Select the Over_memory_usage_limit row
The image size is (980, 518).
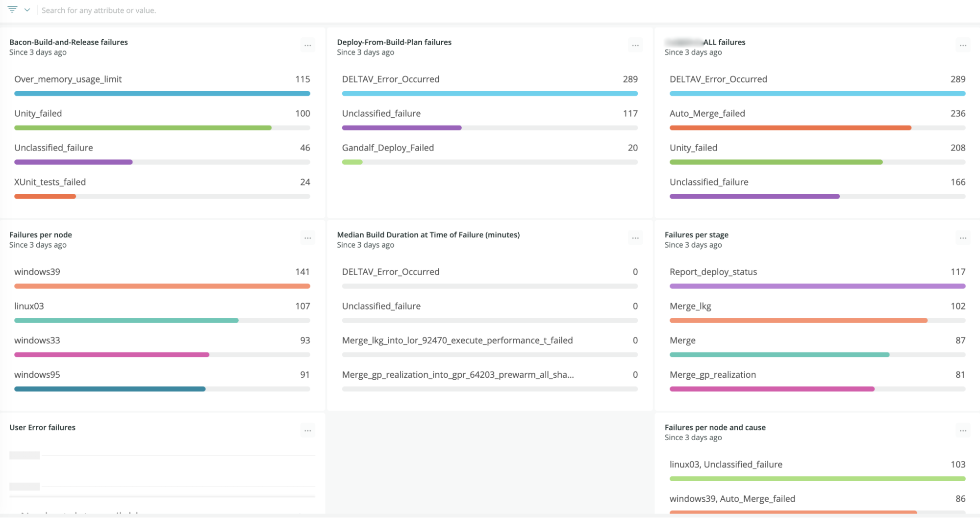(x=162, y=79)
